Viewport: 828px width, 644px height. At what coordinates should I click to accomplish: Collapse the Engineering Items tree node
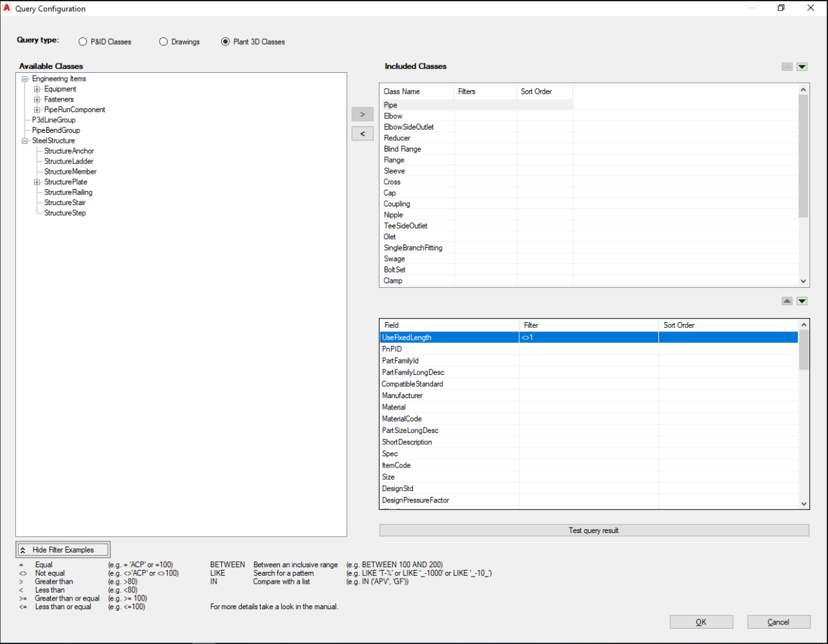click(x=25, y=79)
